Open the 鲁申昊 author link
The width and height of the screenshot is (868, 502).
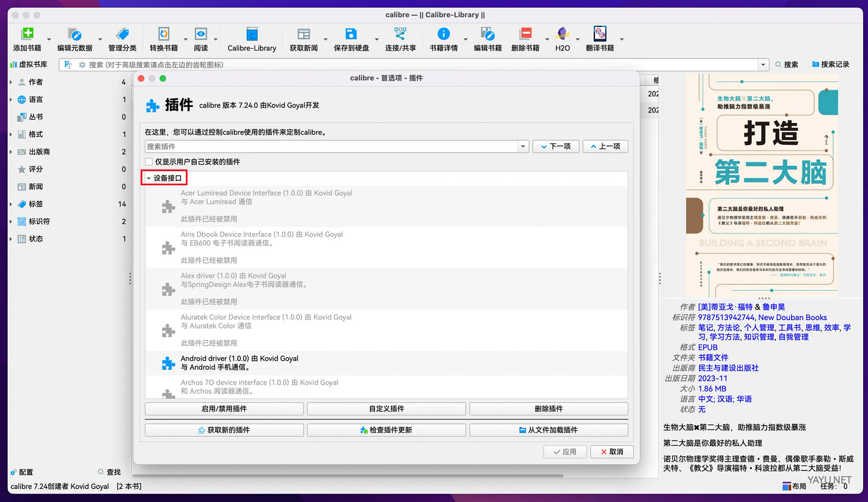click(x=774, y=307)
